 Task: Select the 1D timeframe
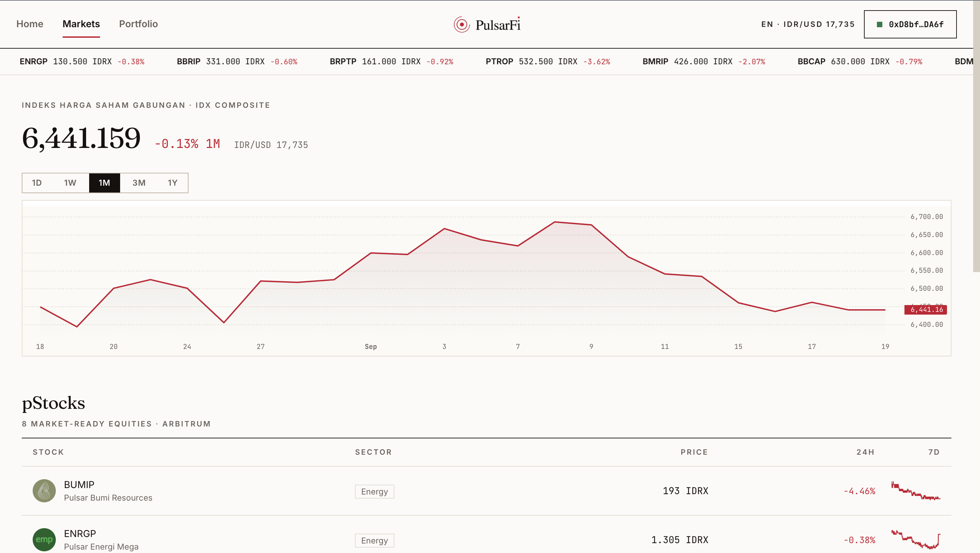(36, 183)
